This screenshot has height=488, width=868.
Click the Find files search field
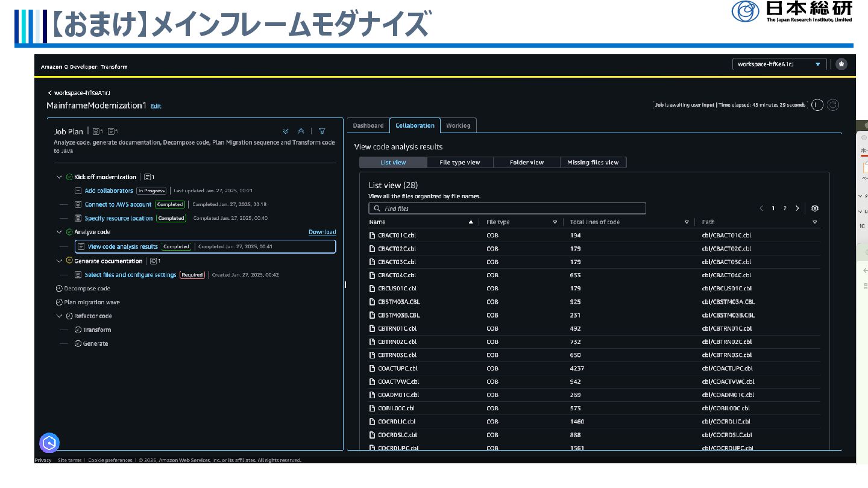click(x=507, y=208)
